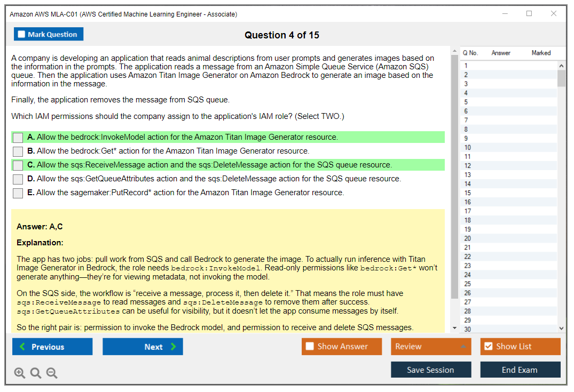Open the Review dropdown
Image resolution: width=574 pixels, height=392 pixels.
[431, 346]
